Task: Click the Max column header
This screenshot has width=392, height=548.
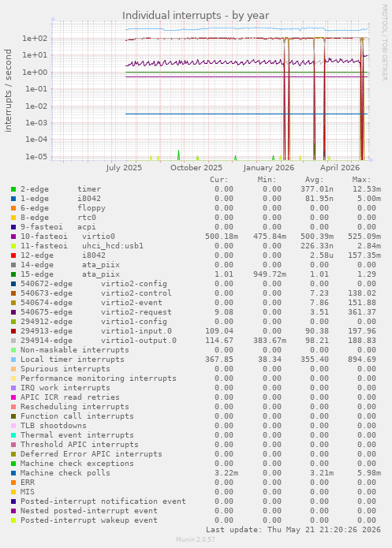Action: 361,180
